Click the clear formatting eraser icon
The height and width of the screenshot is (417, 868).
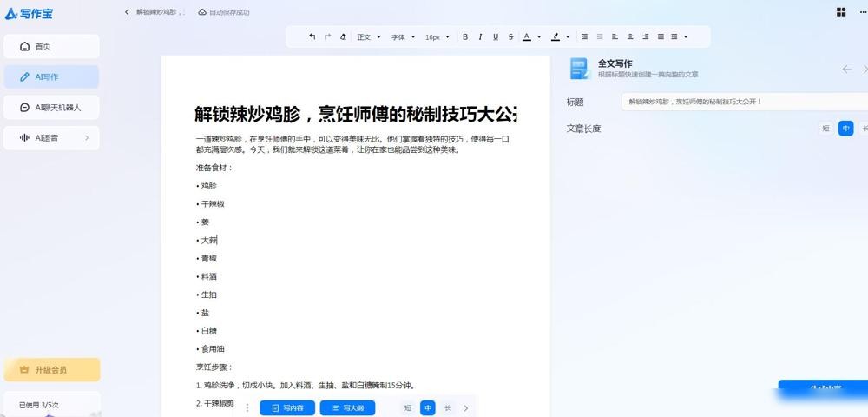(343, 37)
